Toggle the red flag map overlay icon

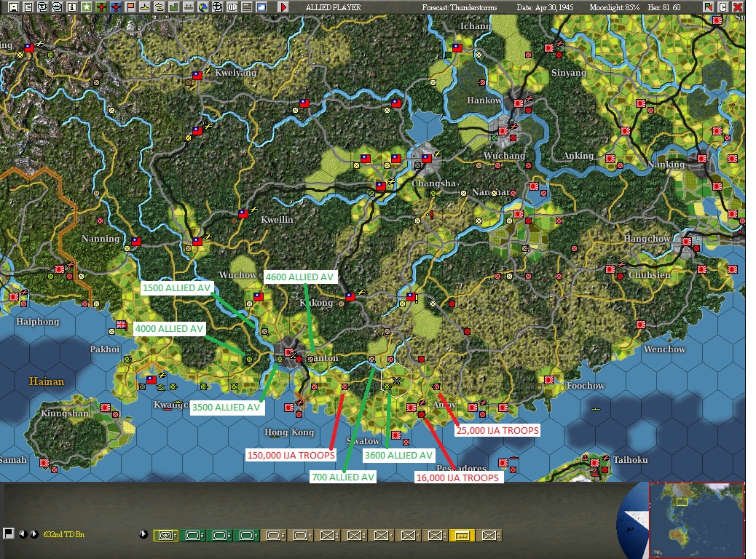point(130,7)
